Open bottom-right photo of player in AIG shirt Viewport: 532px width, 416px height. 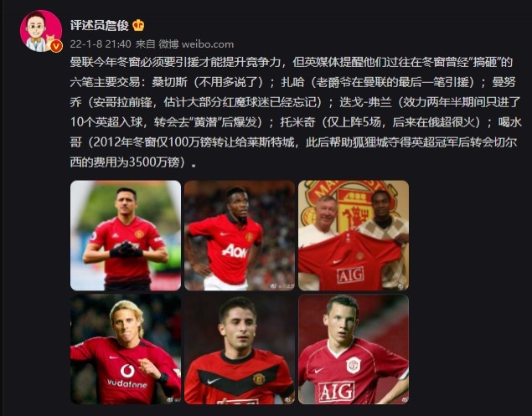tap(354, 349)
